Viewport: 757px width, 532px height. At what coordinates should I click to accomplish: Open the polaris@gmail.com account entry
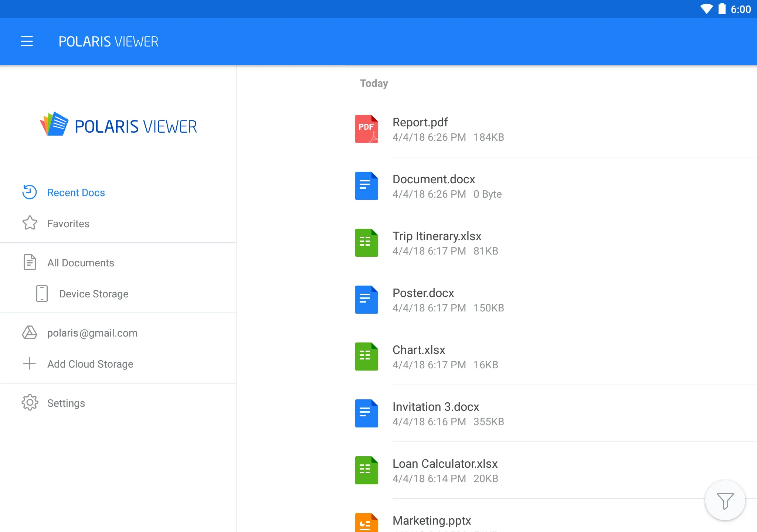92,332
